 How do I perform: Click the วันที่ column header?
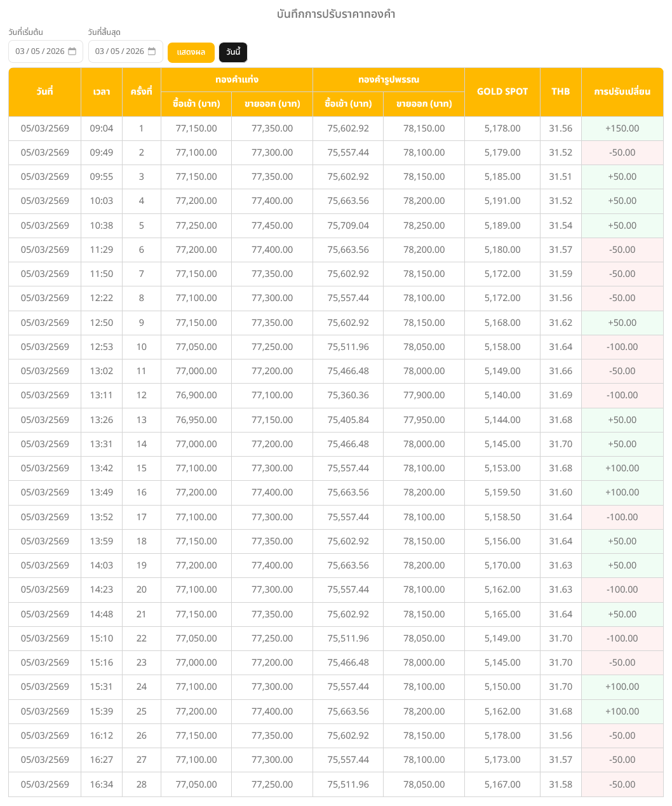[44, 91]
